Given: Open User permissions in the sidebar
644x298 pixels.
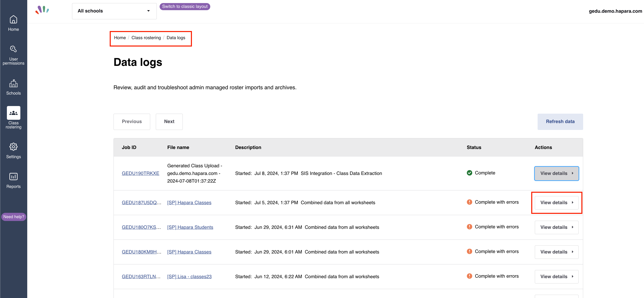Looking at the screenshot, I should 13,55.
